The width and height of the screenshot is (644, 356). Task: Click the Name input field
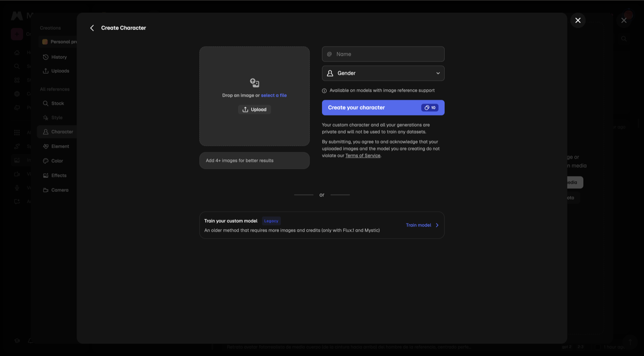(x=383, y=54)
